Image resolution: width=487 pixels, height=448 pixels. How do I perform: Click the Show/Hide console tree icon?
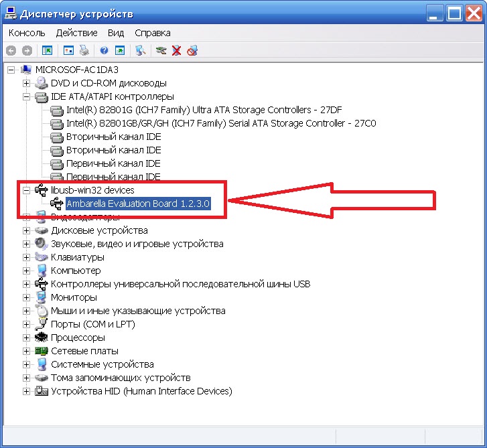tap(47, 50)
